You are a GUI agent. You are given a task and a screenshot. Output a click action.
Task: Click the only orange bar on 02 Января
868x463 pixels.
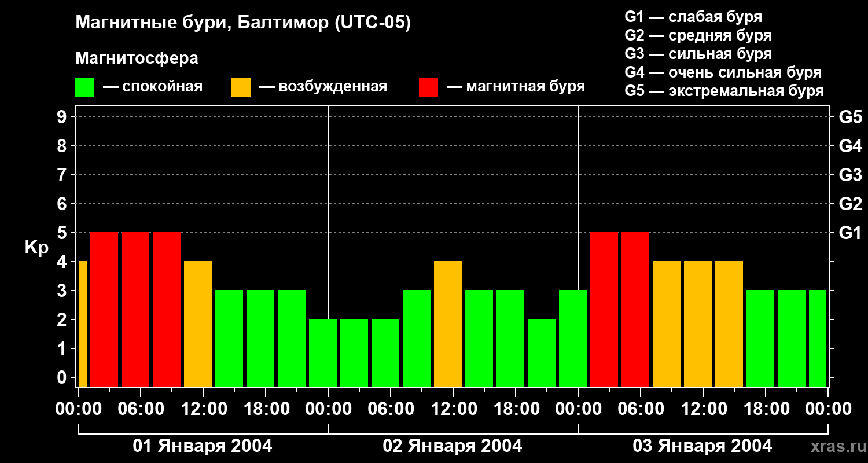click(x=448, y=324)
